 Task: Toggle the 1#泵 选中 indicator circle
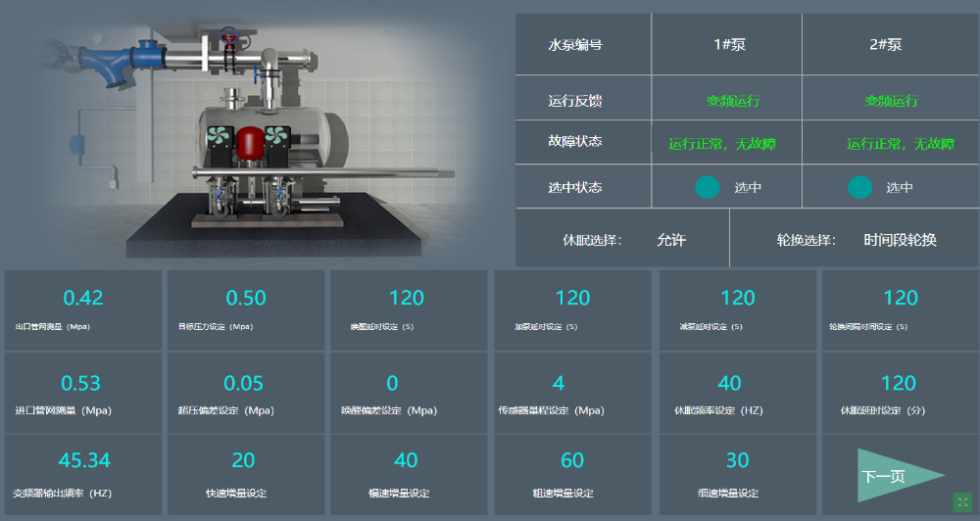708,187
